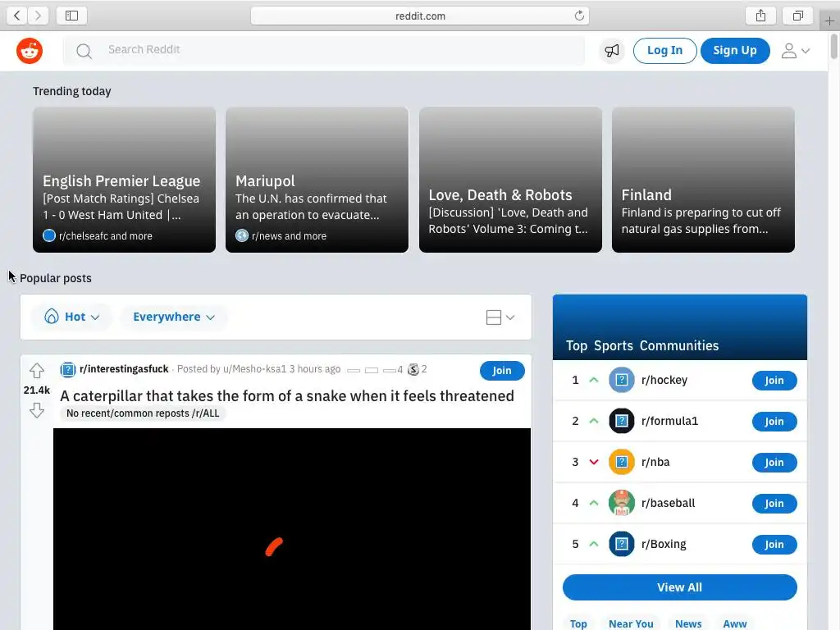
Task: Open the English Premier League trending card
Action: pos(125,180)
